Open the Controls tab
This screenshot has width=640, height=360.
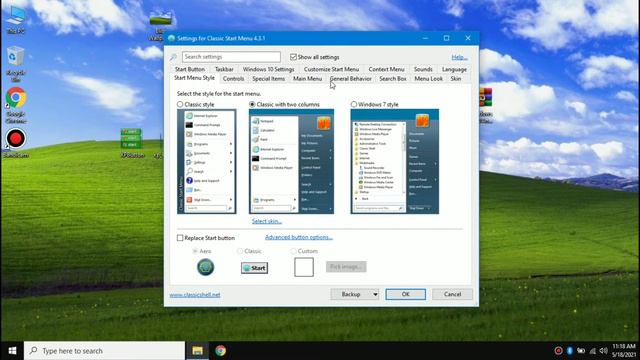(x=233, y=78)
